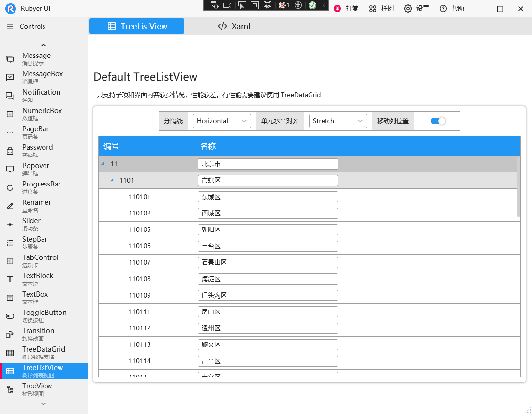Toggle the 移动列位置 switch off
Screen dimensions: 532x414
click(438, 121)
